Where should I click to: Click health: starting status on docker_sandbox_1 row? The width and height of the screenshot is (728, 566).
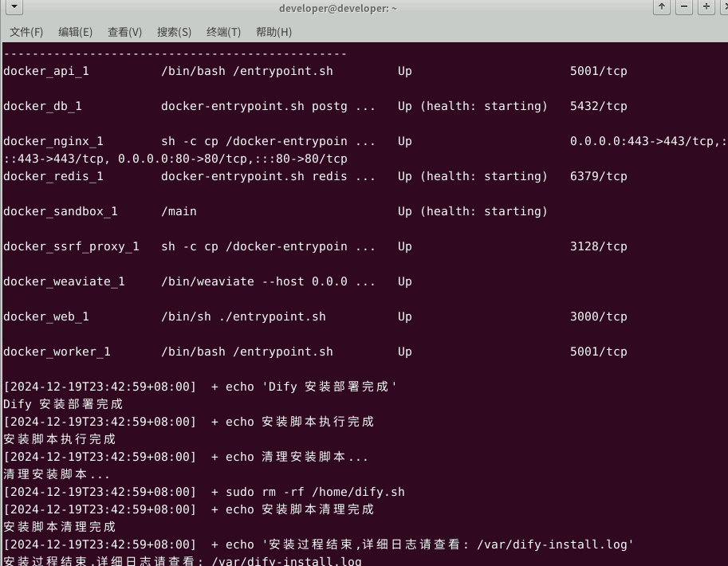[x=483, y=212]
